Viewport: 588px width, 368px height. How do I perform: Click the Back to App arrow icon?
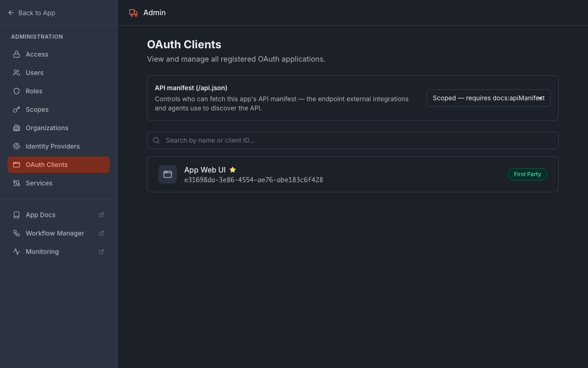[11, 13]
